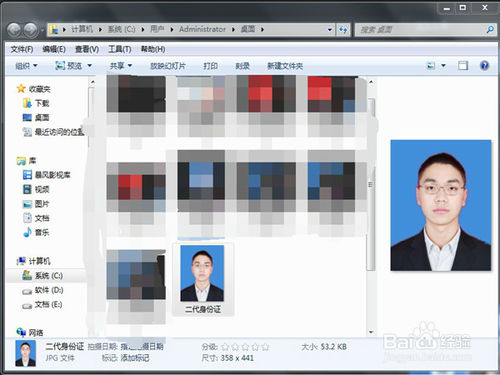Select 收藏夹 favorites in navigation pane
This screenshot has height=375, width=500.
click(x=33, y=89)
